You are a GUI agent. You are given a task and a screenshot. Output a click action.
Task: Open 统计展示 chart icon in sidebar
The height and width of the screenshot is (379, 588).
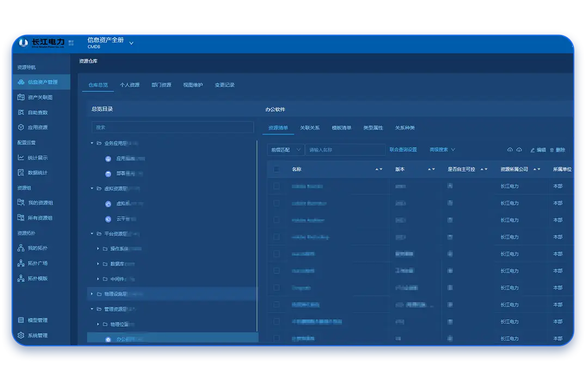(21, 158)
